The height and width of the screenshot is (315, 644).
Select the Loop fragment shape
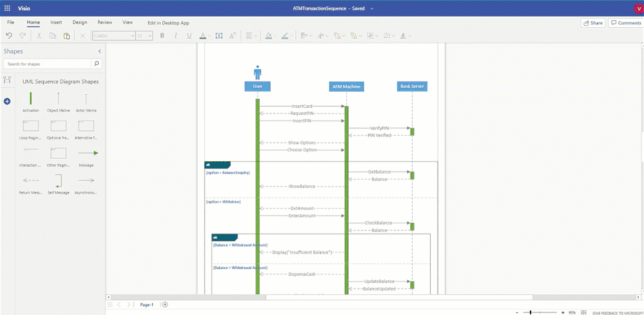pos(31,129)
